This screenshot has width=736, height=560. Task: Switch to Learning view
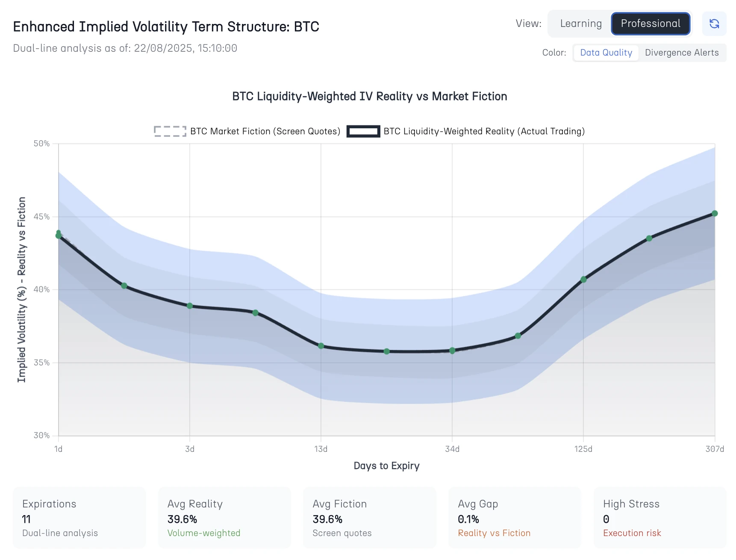click(580, 24)
